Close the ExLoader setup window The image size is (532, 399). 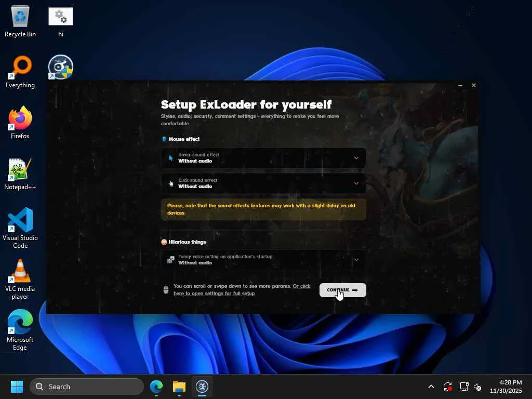pos(474,85)
